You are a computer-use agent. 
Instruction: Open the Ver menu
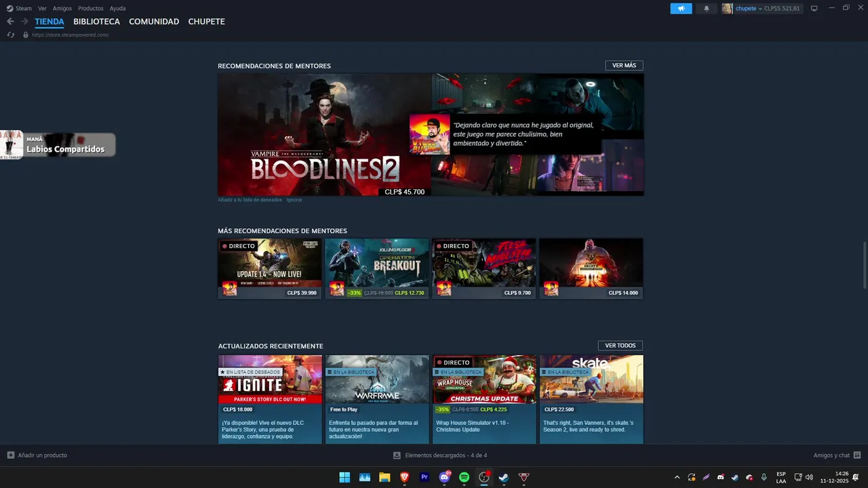pos(42,8)
